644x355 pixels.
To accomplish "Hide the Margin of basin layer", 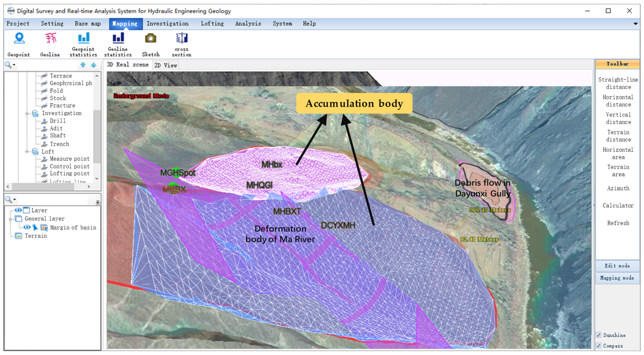I will (x=27, y=227).
